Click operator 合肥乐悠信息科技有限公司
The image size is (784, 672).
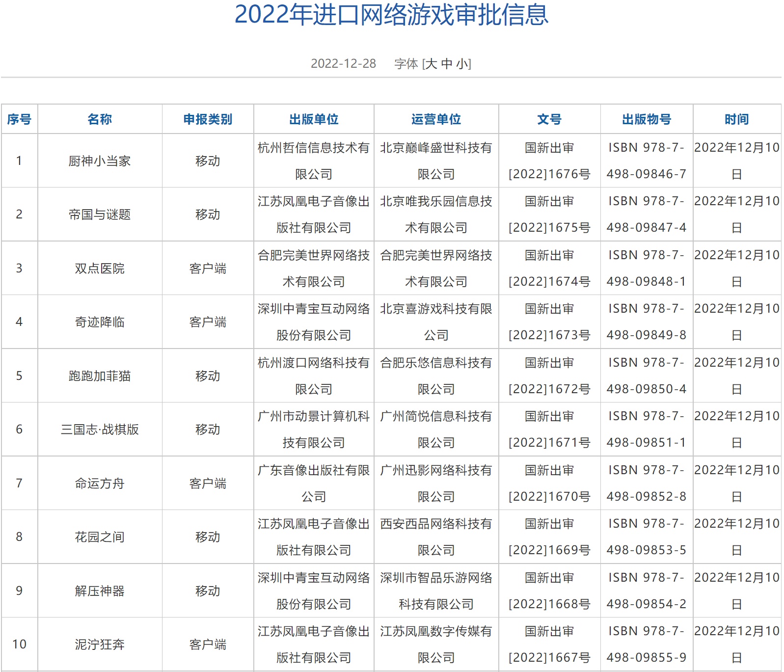436,376
